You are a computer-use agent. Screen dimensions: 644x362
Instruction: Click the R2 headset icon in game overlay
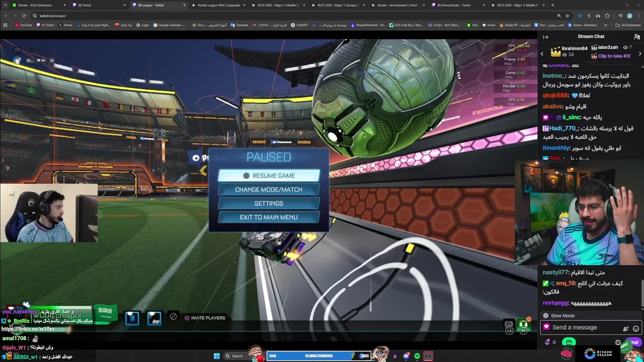tap(523, 326)
